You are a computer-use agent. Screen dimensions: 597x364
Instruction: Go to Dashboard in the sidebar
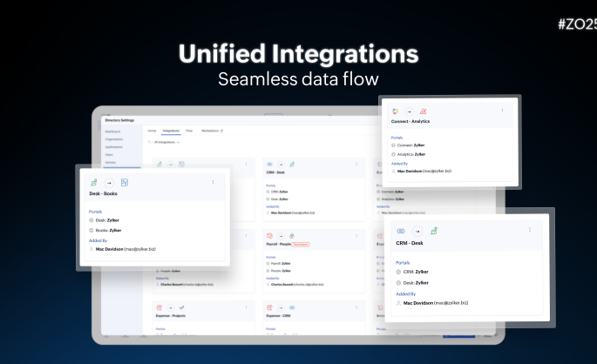click(112, 131)
